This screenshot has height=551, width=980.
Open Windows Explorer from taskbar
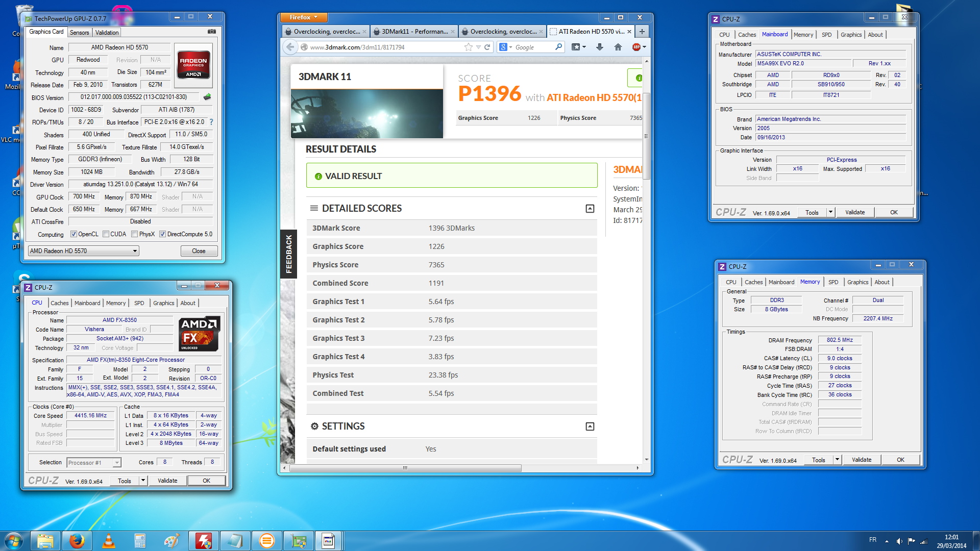(x=45, y=541)
